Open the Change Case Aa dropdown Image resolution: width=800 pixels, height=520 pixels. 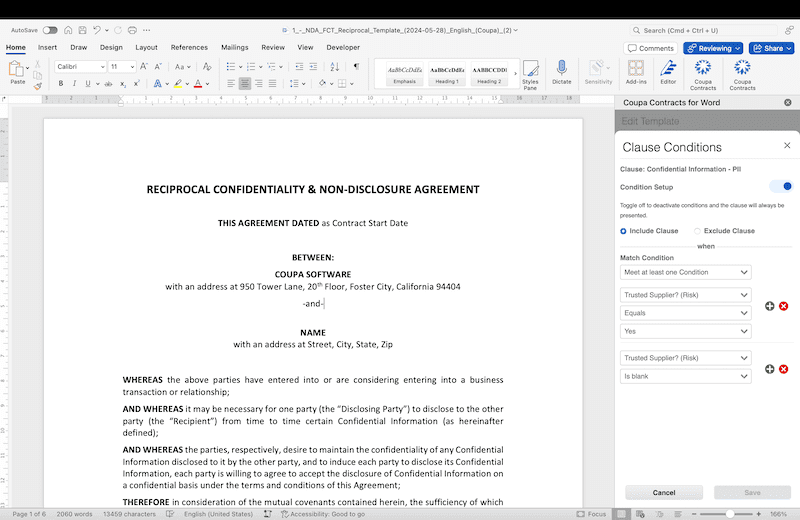coord(182,66)
